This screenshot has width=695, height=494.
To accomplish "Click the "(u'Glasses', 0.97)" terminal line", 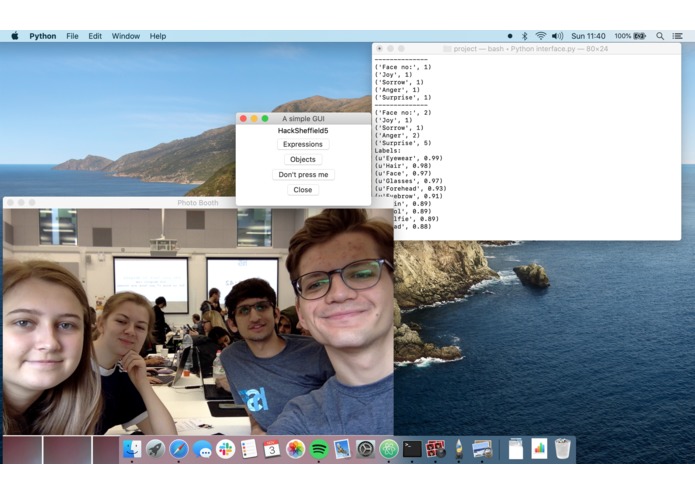I will [409, 181].
